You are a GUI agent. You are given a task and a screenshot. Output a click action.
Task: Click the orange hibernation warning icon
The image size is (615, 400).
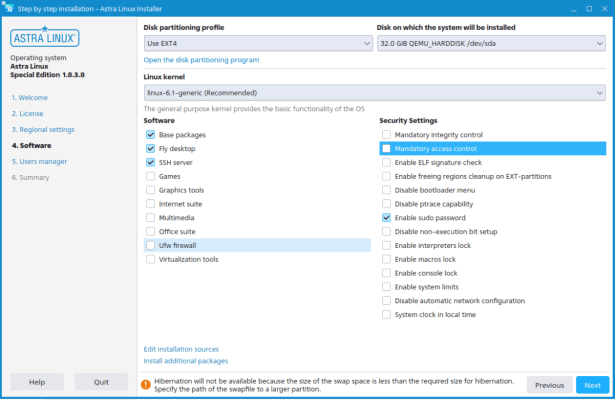[146, 385]
